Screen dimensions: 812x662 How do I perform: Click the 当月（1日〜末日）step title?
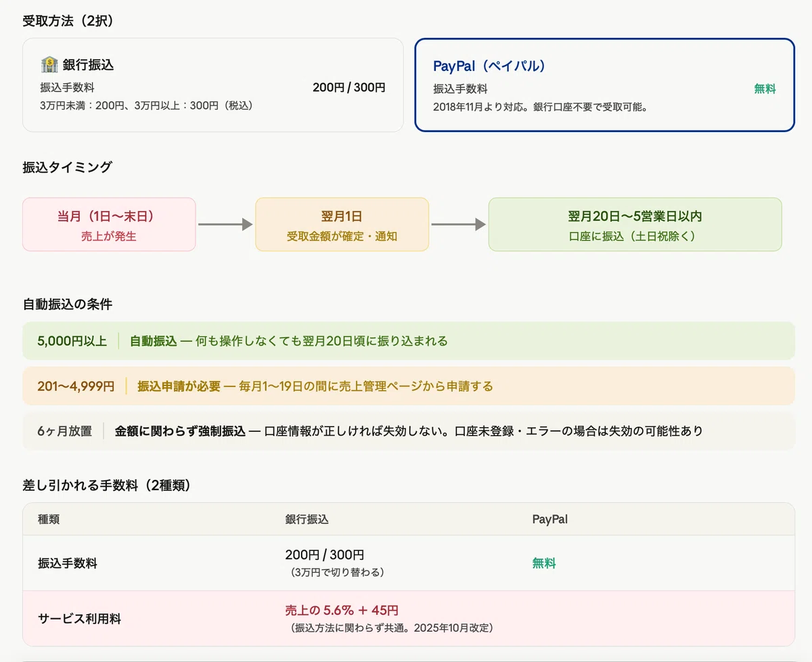(109, 217)
